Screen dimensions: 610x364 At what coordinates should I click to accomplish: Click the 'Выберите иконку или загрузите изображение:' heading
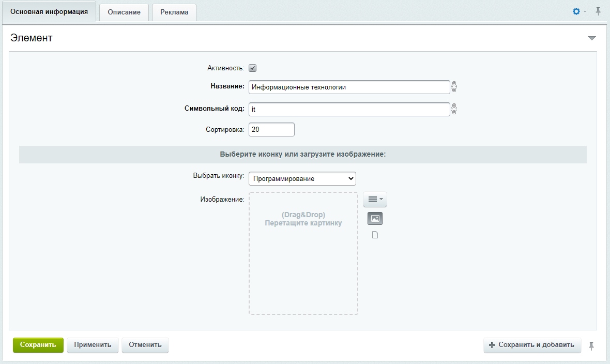click(x=302, y=155)
